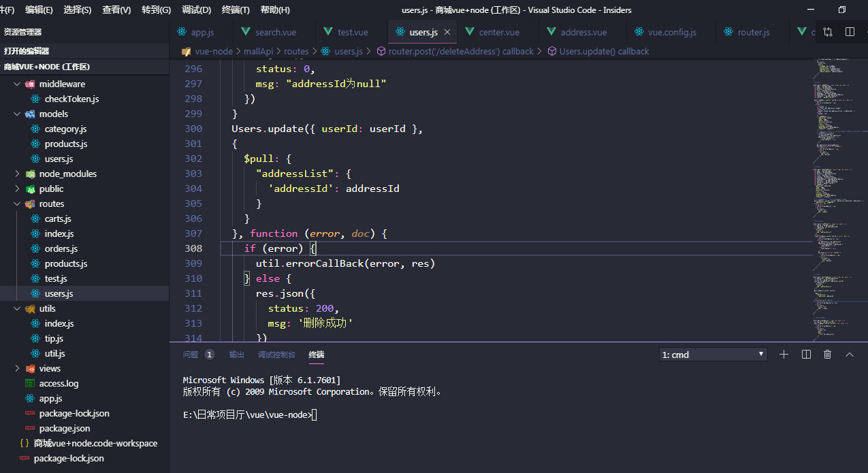
Task: Click the 资源管理器 explorer title
Action: (x=22, y=32)
